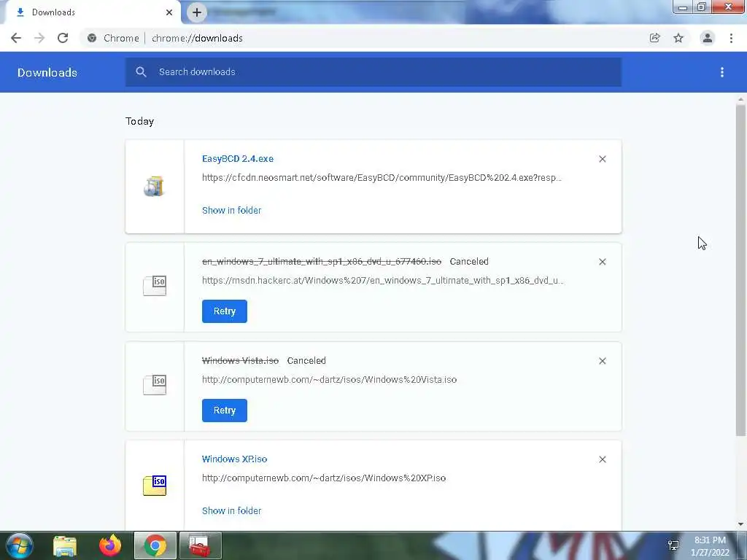
Task: Click the EasyBCD neosmart.net source URL
Action: click(382, 178)
